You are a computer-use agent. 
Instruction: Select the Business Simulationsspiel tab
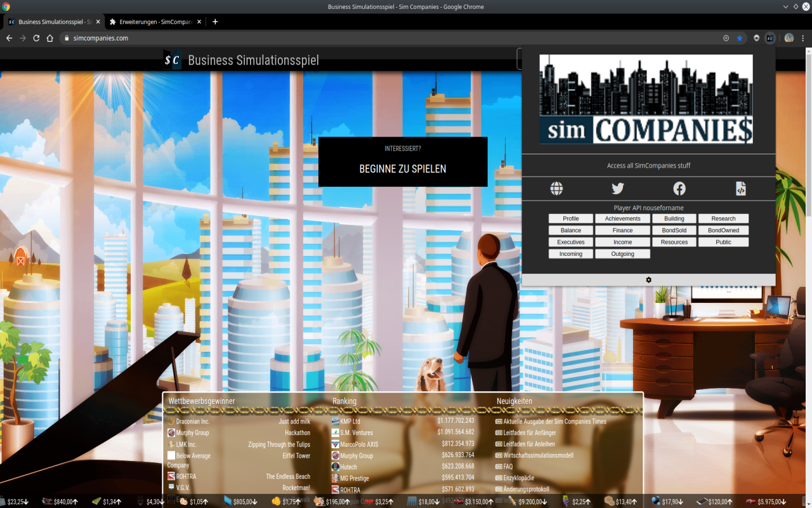point(54,22)
